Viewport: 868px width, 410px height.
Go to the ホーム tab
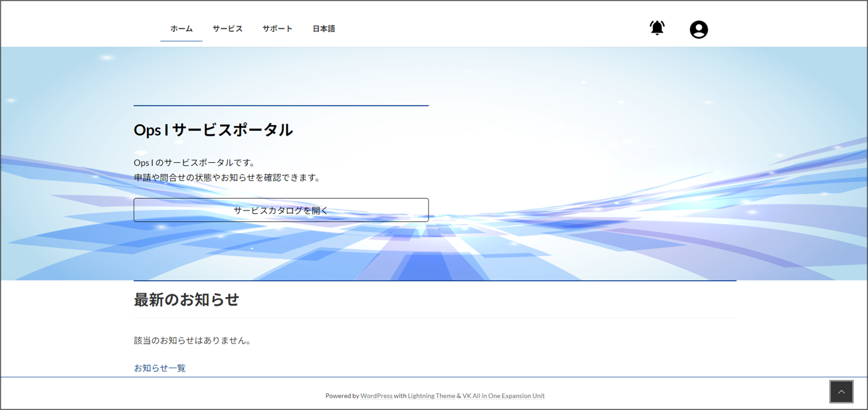181,29
